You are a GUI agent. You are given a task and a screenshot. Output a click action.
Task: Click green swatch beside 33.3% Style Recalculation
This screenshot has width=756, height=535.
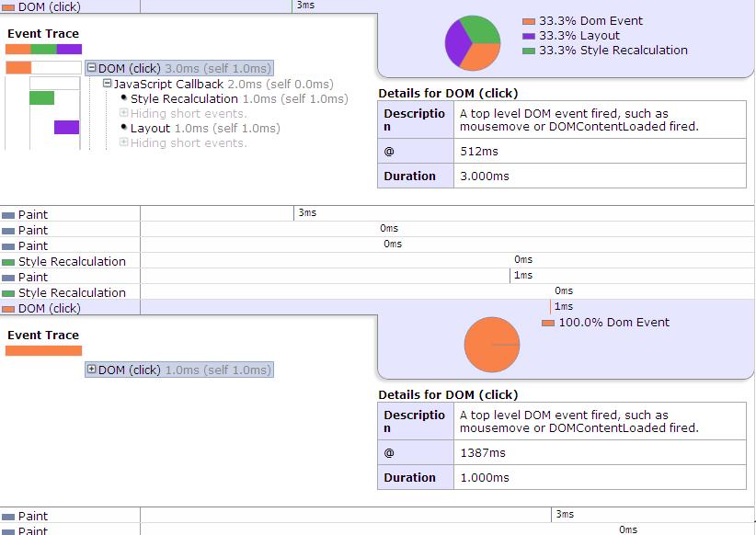coord(529,51)
